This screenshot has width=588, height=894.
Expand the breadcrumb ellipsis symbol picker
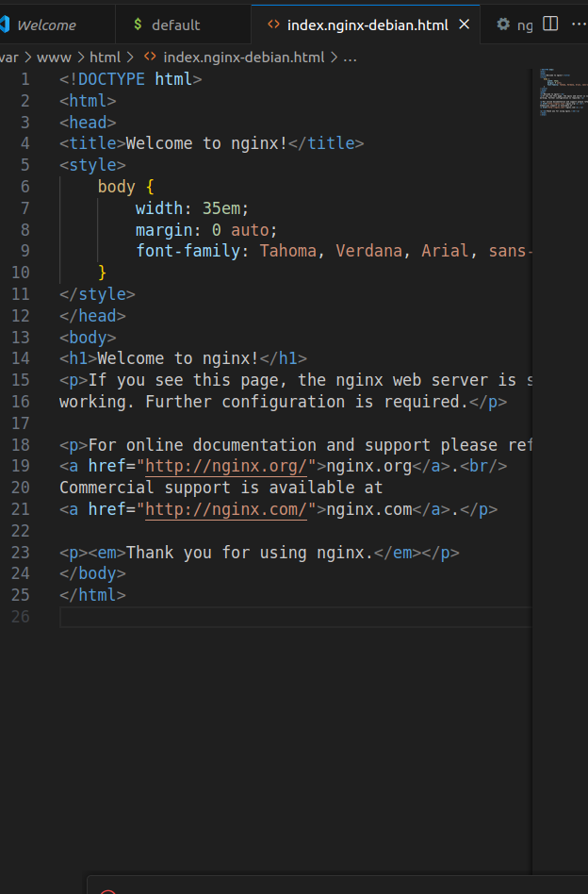350,58
